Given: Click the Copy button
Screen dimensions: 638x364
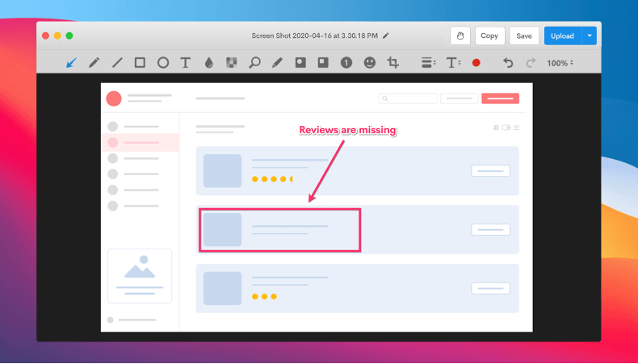Looking at the screenshot, I should coord(489,36).
